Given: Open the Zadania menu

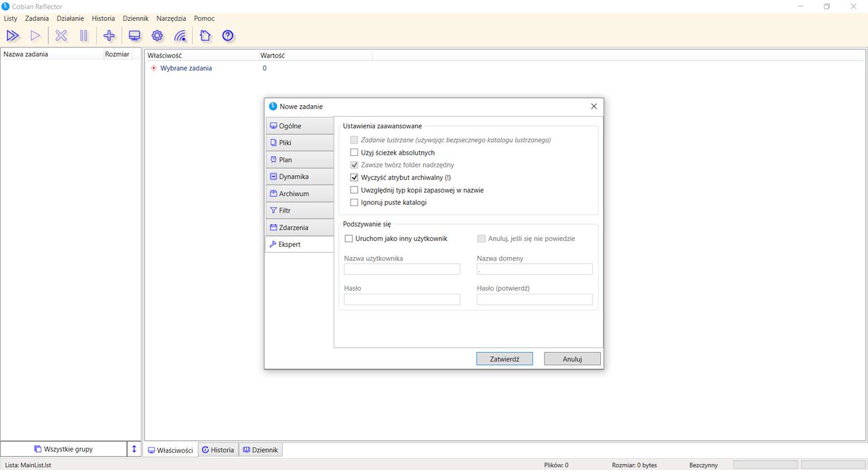Looking at the screenshot, I should (37, 18).
